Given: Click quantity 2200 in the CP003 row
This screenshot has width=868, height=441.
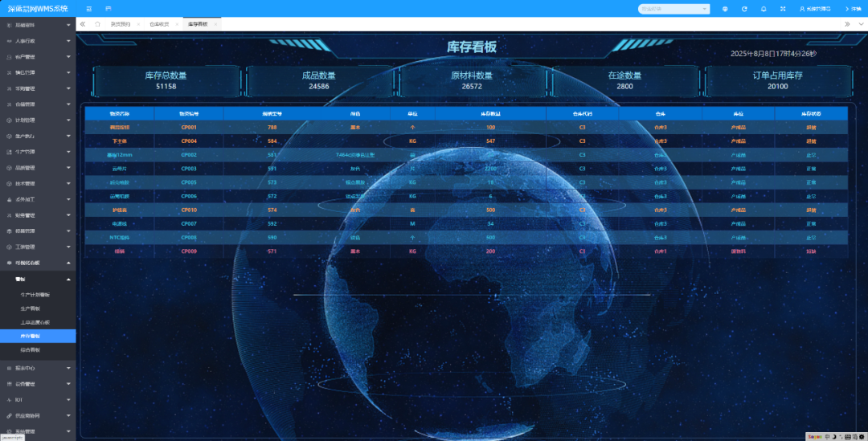Looking at the screenshot, I should coord(490,169).
